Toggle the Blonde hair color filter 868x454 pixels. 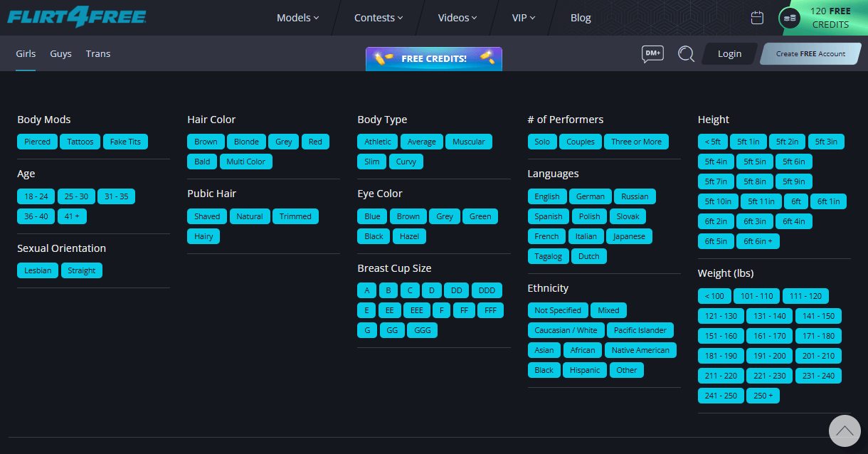[x=246, y=142]
